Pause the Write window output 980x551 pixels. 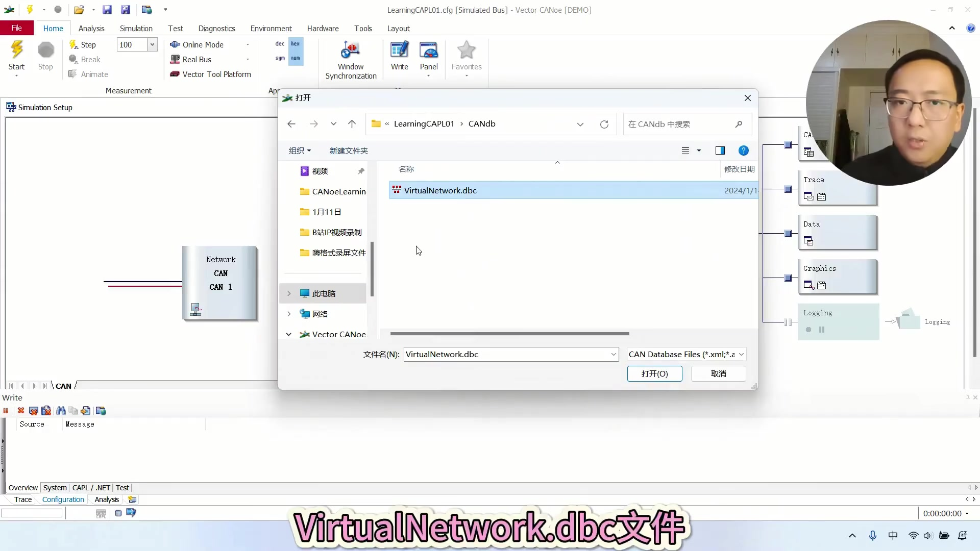tap(6, 411)
